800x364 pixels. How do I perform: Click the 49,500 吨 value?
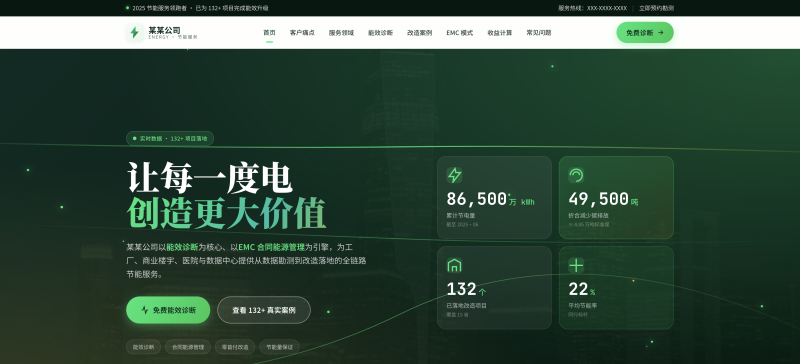point(603,199)
